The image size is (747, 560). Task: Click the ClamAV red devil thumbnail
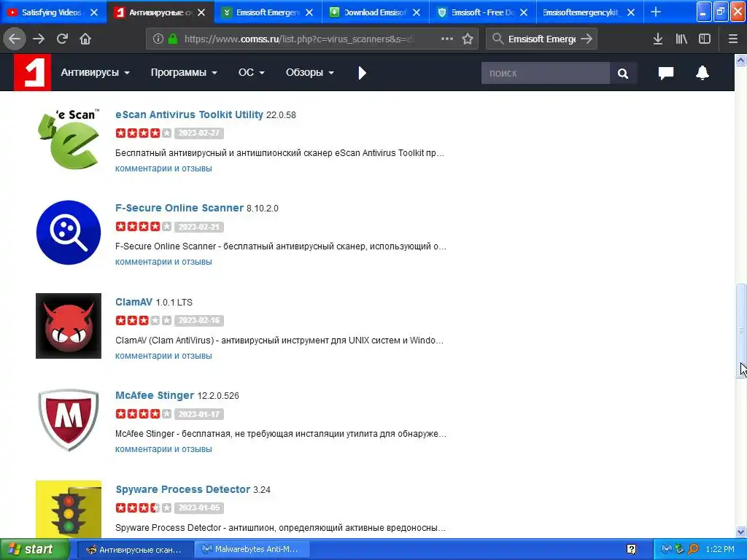[69, 326]
